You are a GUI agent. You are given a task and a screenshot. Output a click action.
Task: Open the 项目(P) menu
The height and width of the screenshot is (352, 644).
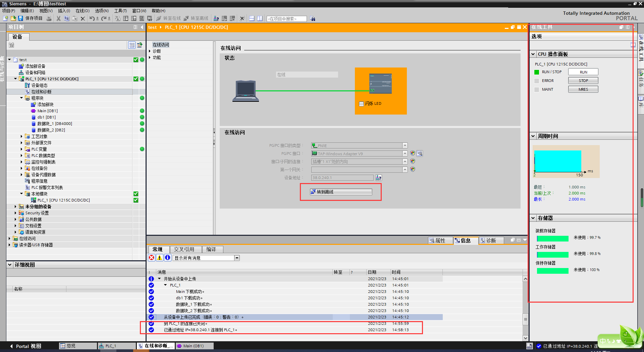(8, 11)
